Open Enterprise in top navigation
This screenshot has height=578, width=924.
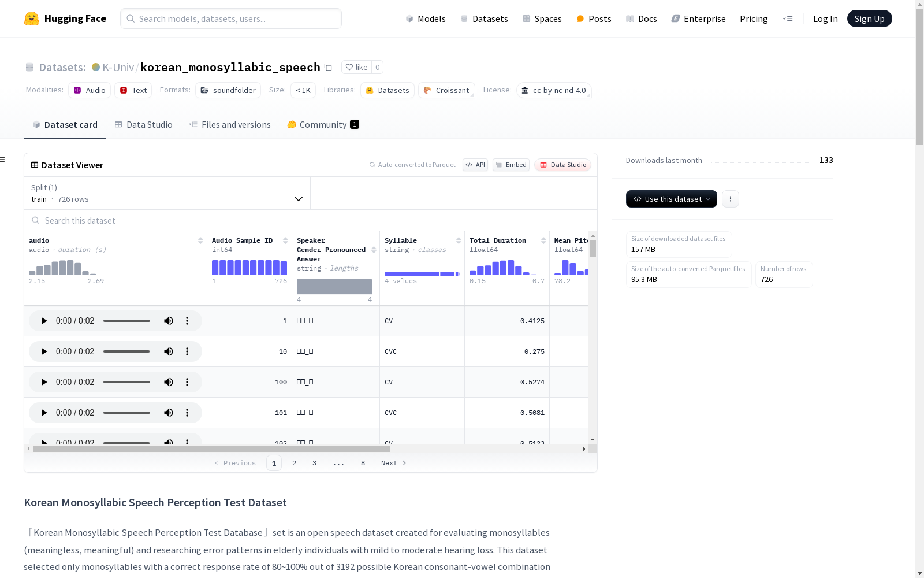698,18
